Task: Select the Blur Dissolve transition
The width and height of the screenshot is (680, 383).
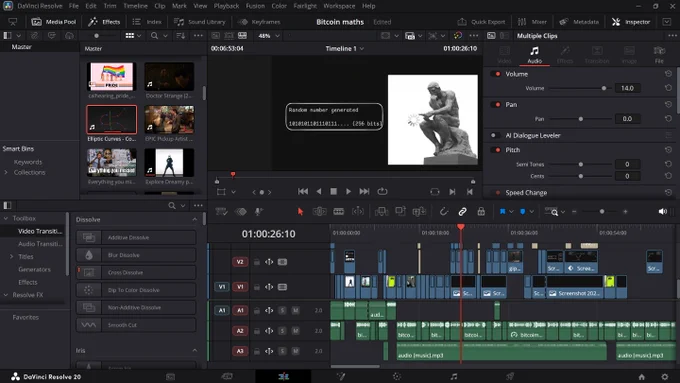Action: 136,255
